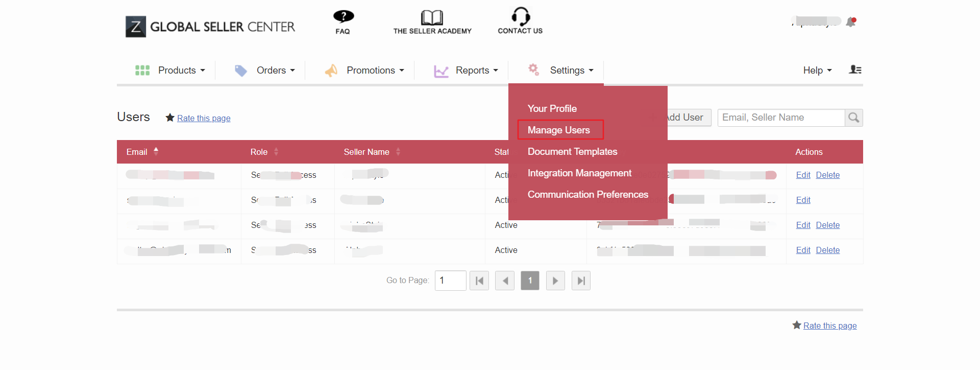Click Edit in the third user row
The height and width of the screenshot is (370, 980).
click(803, 225)
